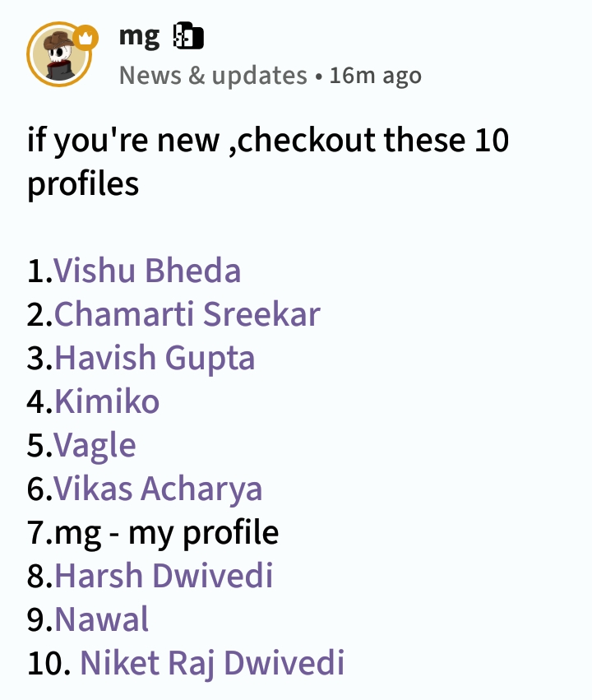Click the 16m ago timestamp
The image size is (592, 700).
pos(375,76)
